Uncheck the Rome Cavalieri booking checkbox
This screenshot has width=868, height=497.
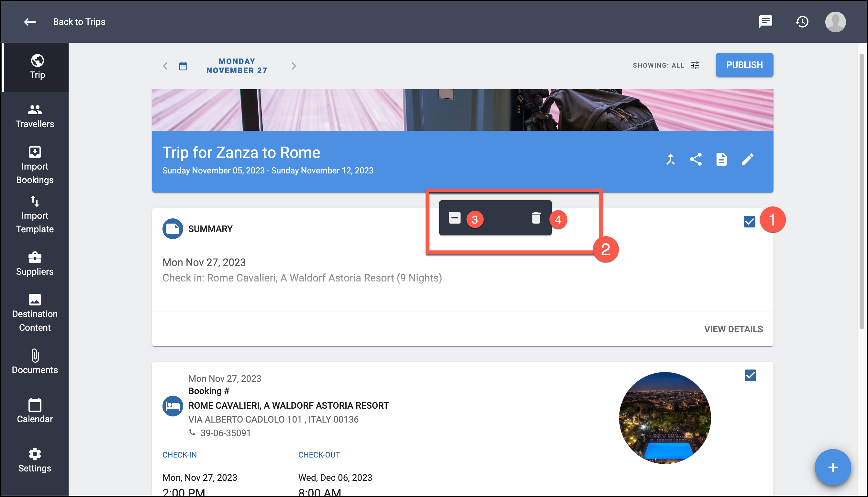coord(750,375)
